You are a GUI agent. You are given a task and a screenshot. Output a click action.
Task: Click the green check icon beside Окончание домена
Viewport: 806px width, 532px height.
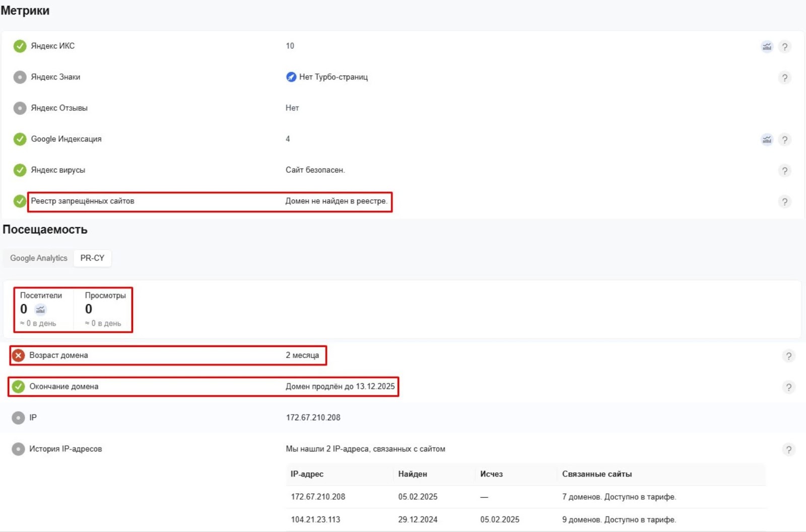tap(18, 387)
